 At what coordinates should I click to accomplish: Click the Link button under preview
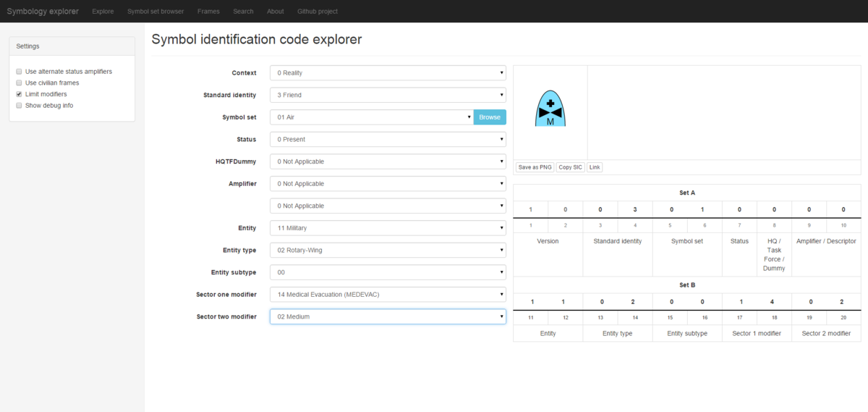[595, 167]
